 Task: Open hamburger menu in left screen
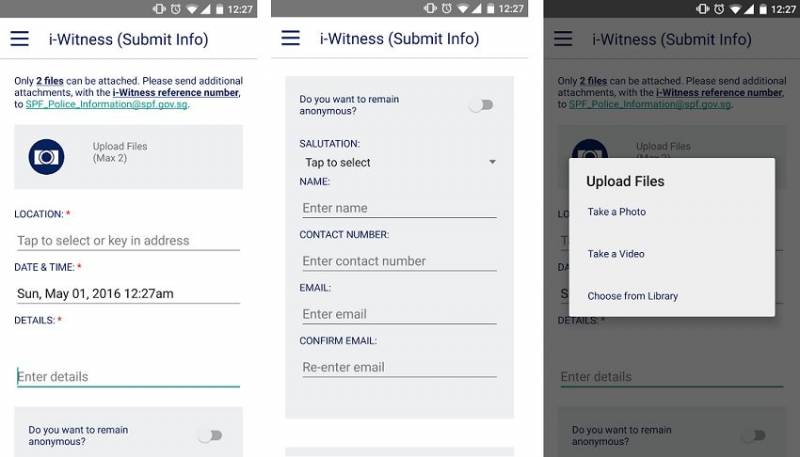(x=19, y=39)
